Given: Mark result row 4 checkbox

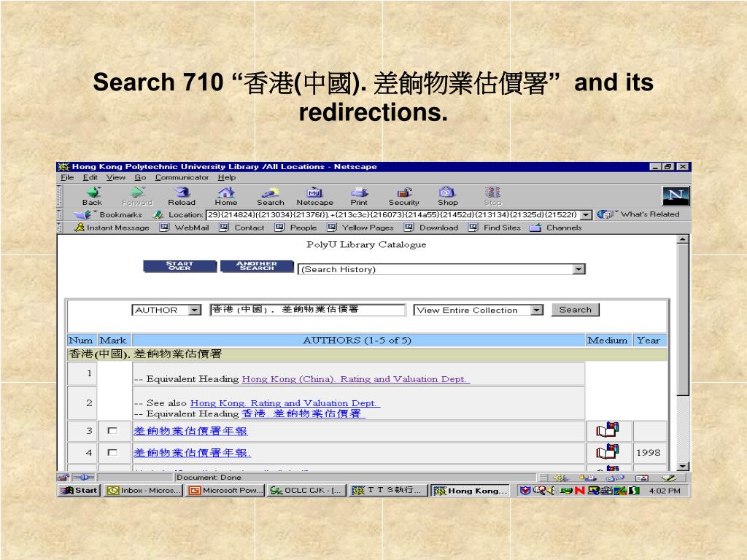Looking at the screenshot, I should coord(112,452).
